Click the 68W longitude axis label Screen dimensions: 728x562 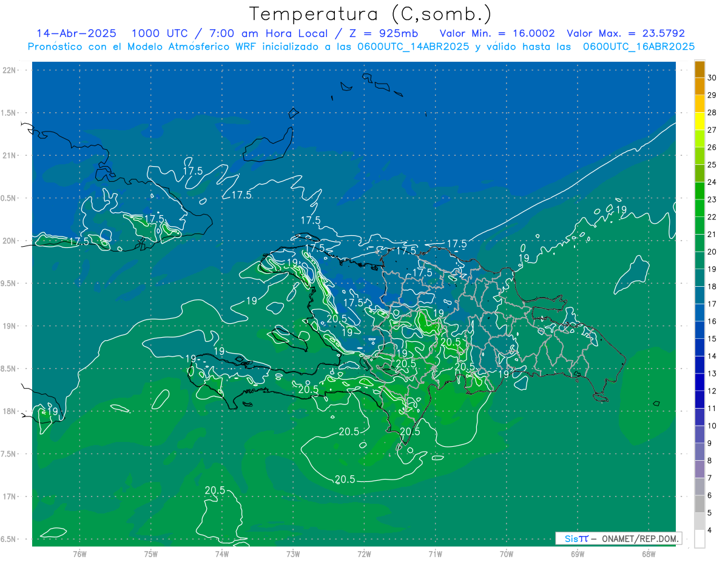coord(648,554)
